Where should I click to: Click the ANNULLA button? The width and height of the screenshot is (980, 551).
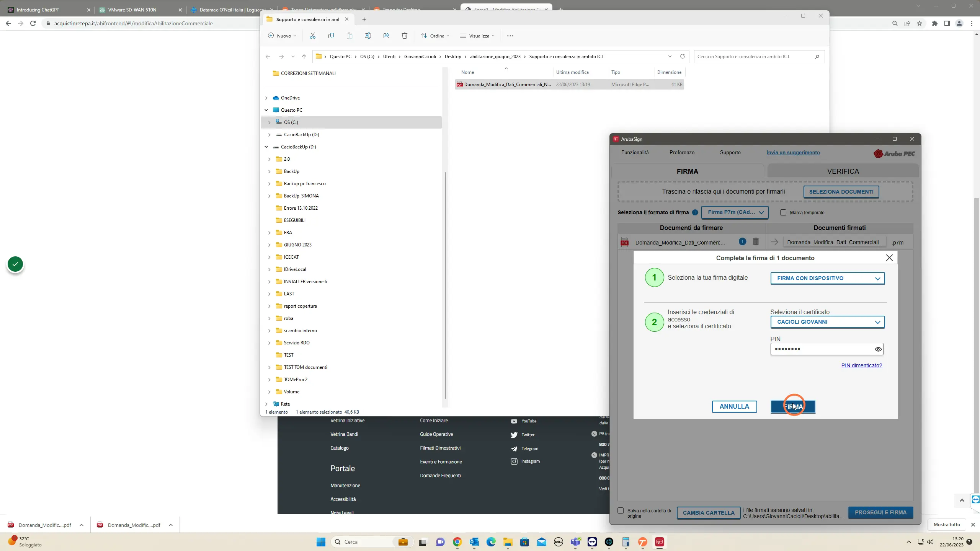(x=734, y=406)
